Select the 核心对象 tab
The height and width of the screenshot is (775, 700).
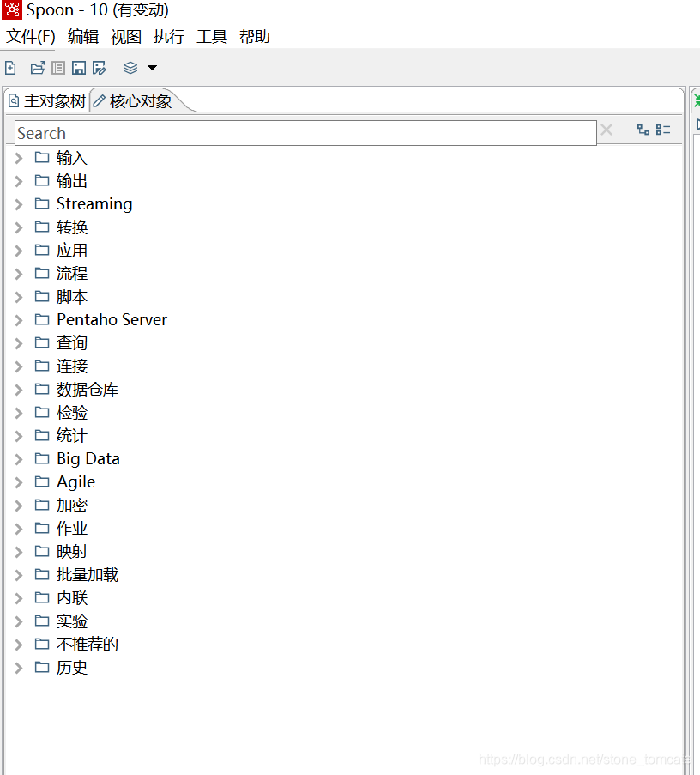tap(139, 100)
